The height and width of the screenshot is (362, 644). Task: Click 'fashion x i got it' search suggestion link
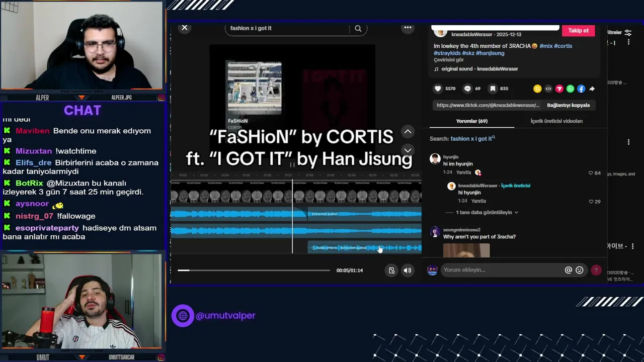472,139
